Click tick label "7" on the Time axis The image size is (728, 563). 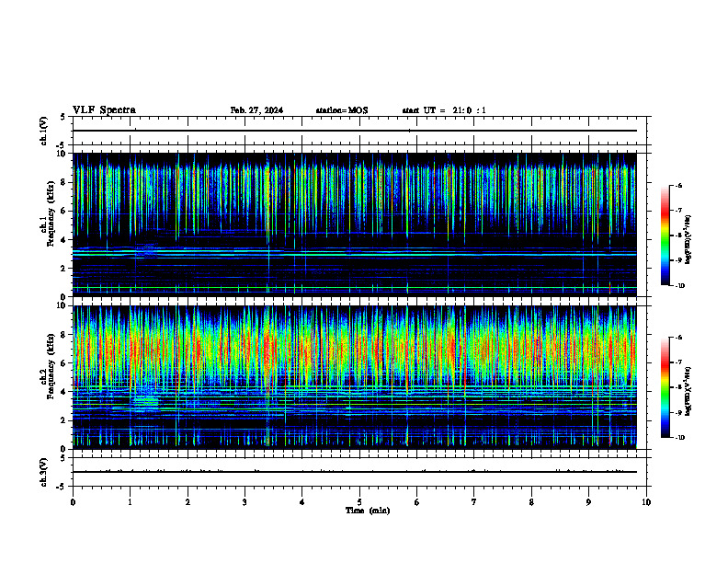click(474, 502)
